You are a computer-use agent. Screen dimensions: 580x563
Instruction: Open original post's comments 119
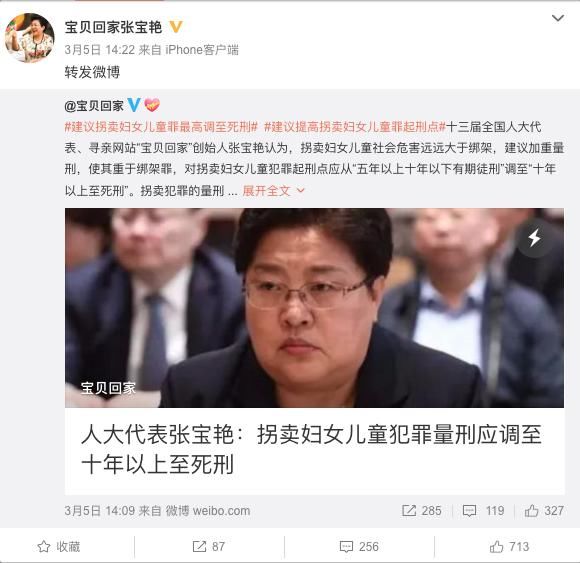(x=483, y=511)
